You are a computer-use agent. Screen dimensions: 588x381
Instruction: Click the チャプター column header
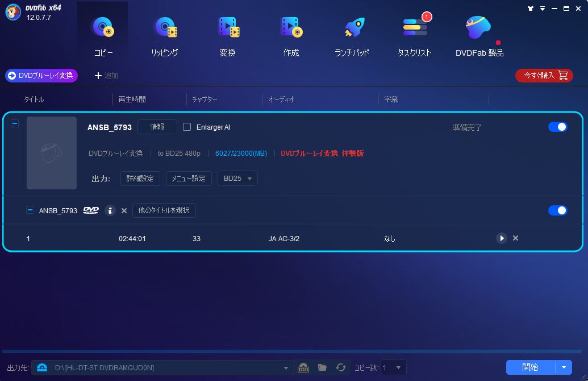(205, 99)
